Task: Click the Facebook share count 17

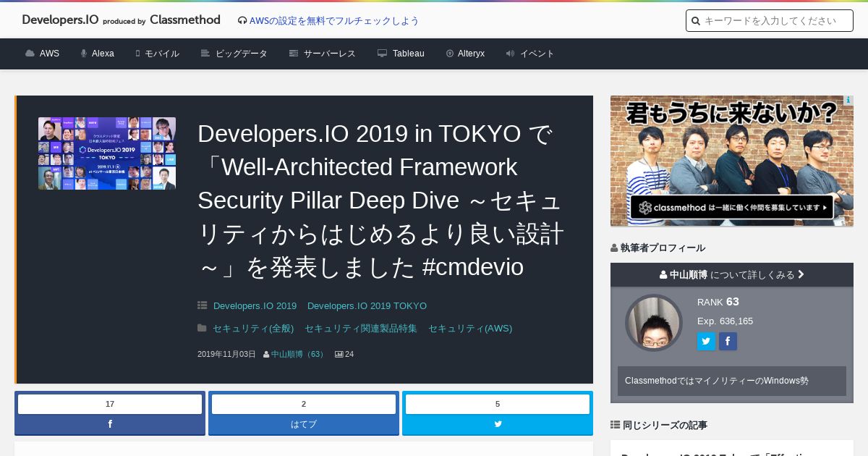Action: pos(110,404)
